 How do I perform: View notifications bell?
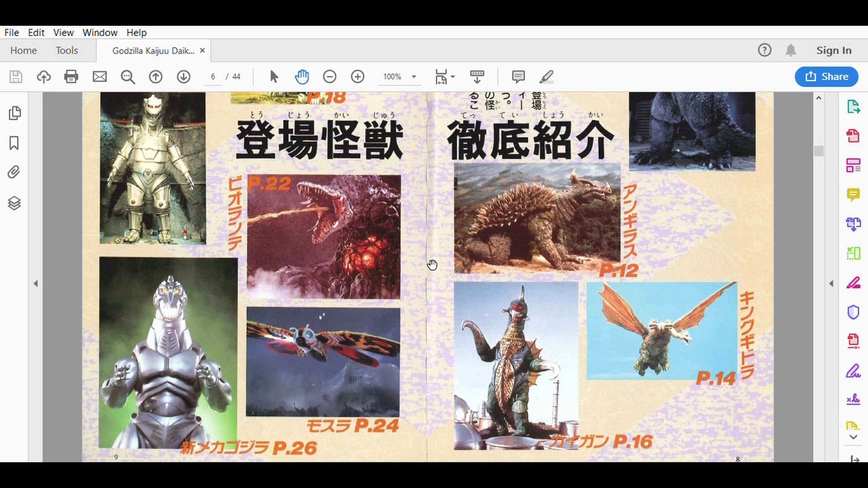point(791,50)
